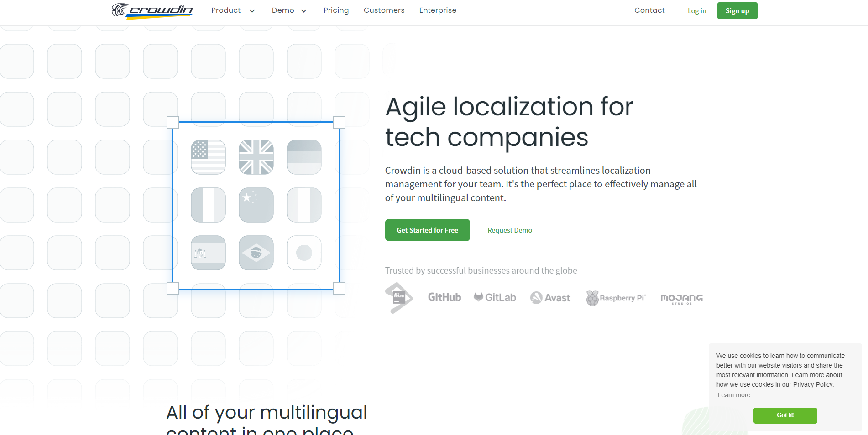This screenshot has height=435, width=868.
Task: Click the Mojang Studios logo
Action: pos(681,299)
